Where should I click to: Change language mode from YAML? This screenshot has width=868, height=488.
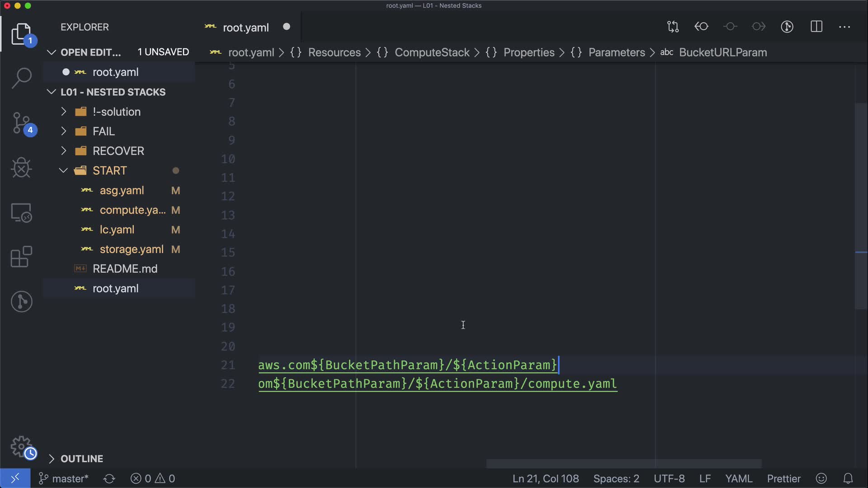(738, 479)
